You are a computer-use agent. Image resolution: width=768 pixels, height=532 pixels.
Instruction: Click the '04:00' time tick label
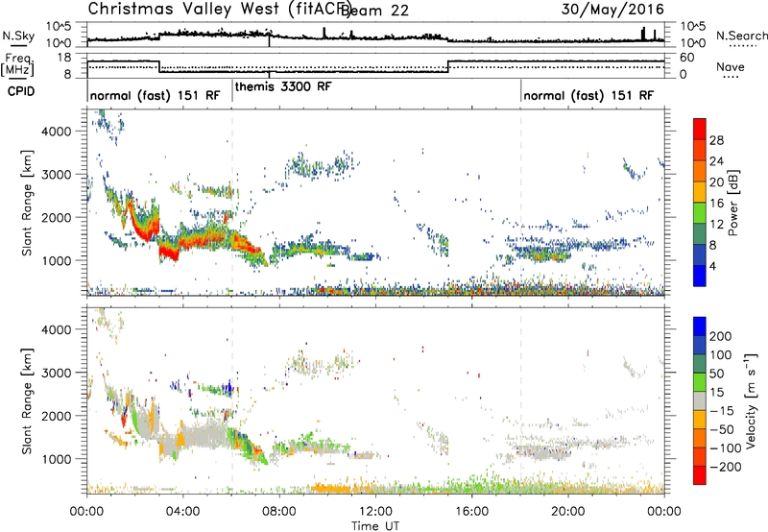coord(183,512)
